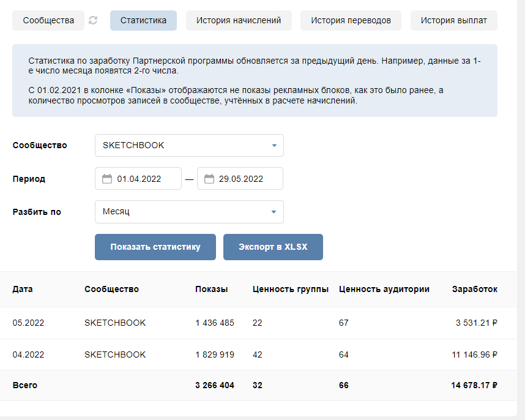Click SKETCHBOOK in the 05.2022 row

(x=115, y=323)
